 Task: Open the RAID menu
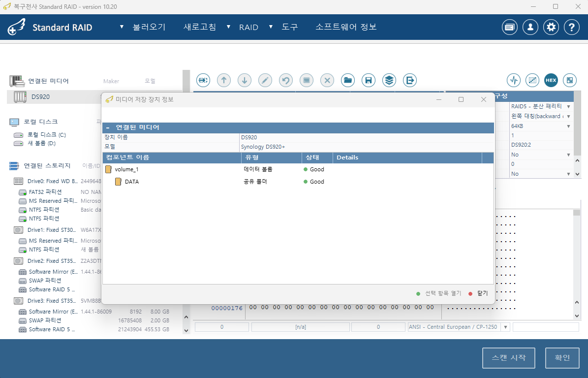pos(248,27)
